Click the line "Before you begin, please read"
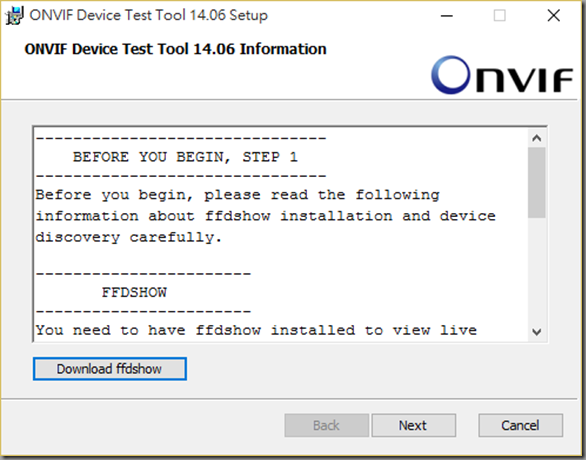This screenshot has height=460, width=586. (x=237, y=195)
